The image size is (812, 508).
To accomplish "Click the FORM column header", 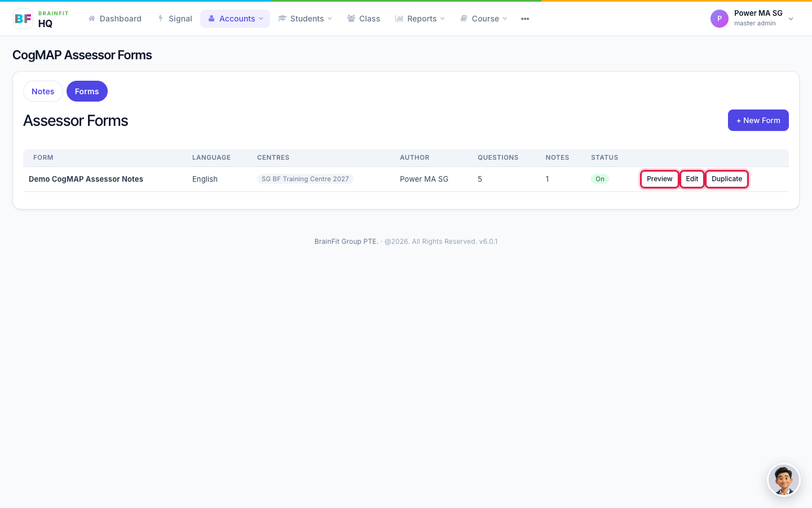I will coord(43,157).
